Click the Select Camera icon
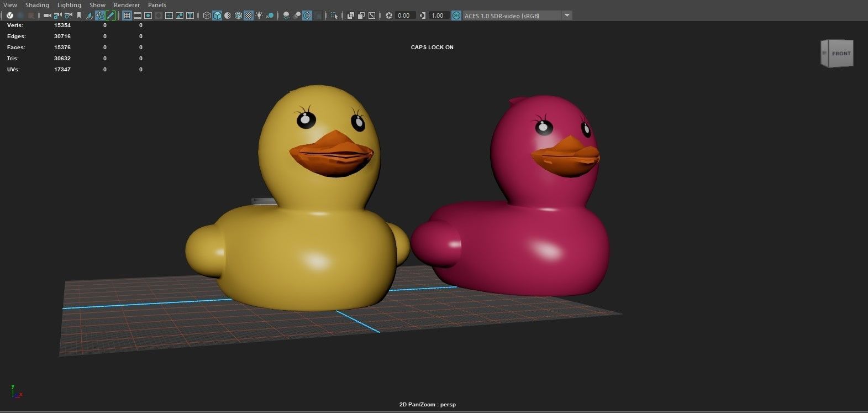 pos(48,15)
